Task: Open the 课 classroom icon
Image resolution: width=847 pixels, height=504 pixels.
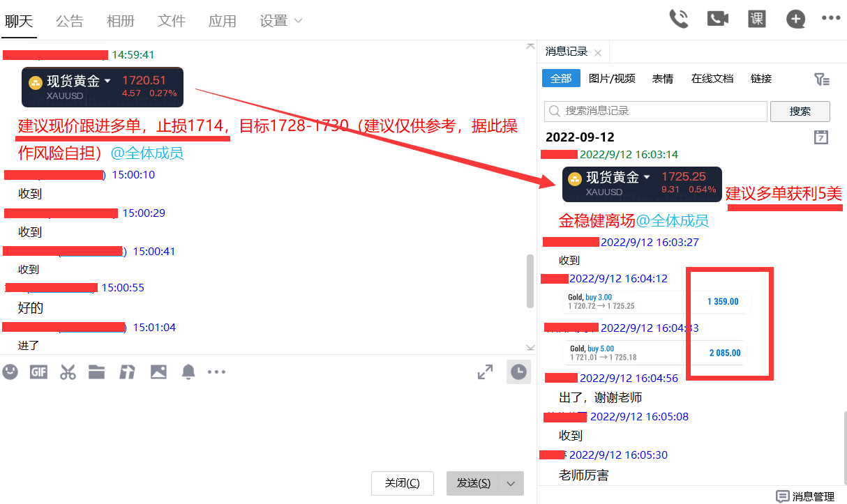Action: point(756,19)
